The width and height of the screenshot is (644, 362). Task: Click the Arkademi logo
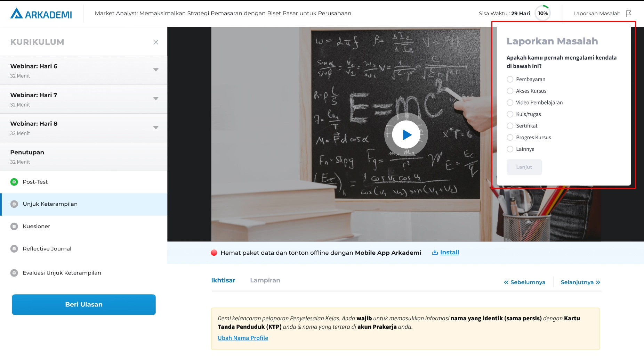(41, 14)
